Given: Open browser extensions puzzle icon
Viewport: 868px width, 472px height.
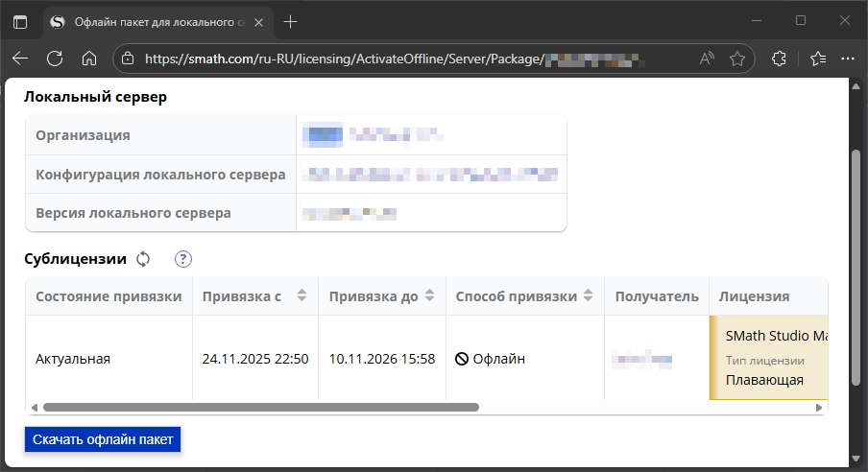Looking at the screenshot, I should 779,59.
